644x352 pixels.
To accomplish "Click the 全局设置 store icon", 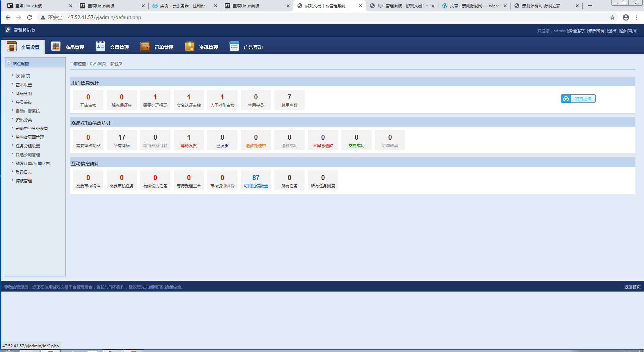I will pyautogui.click(x=12, y=46).
